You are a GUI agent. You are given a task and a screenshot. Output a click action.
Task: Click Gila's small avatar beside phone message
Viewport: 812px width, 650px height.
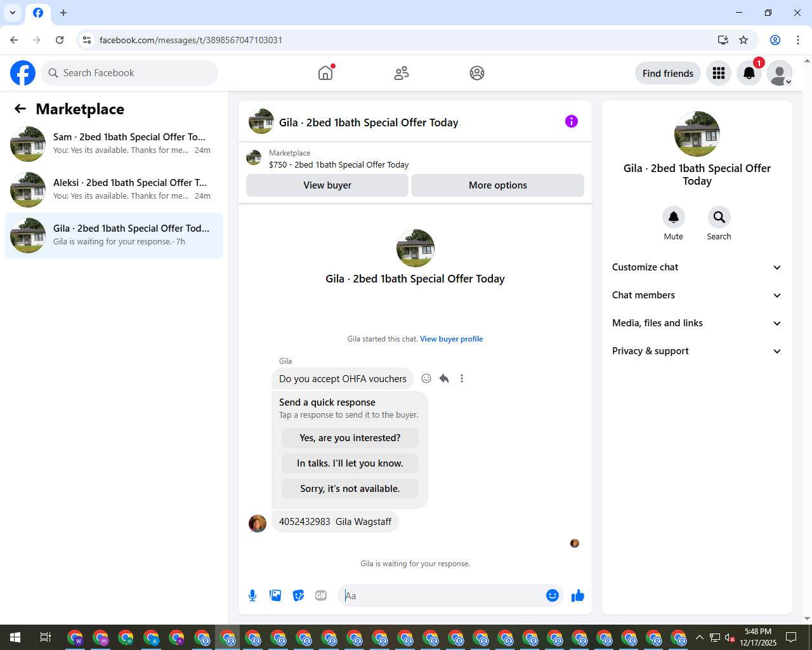coord(258,523)
